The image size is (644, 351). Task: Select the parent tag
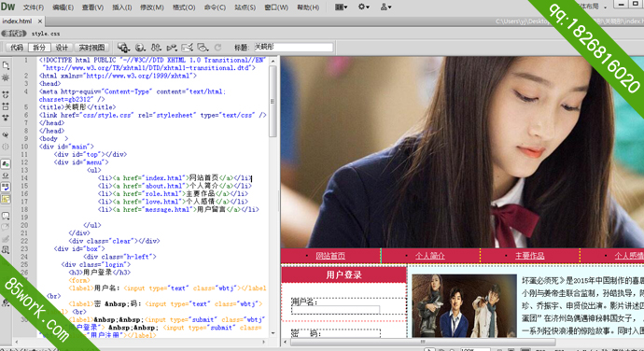point(6,134)
